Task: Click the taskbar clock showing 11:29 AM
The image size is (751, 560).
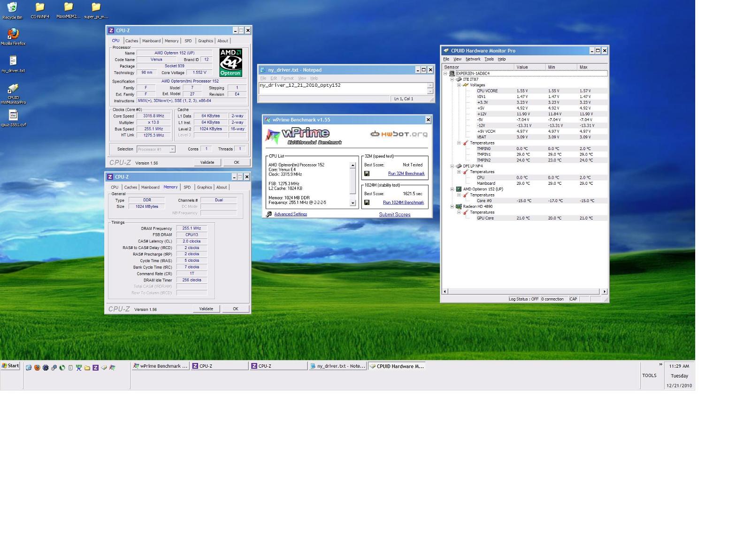Action: 679,366
